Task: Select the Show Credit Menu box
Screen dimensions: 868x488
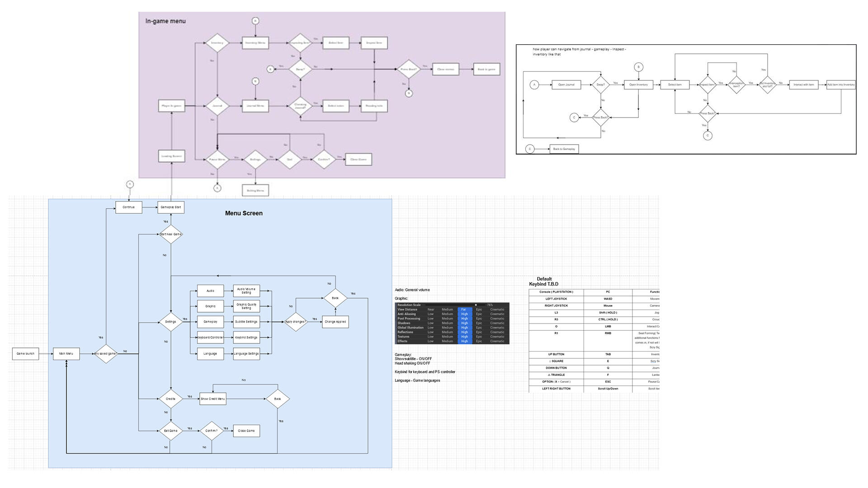Action: 212,399
